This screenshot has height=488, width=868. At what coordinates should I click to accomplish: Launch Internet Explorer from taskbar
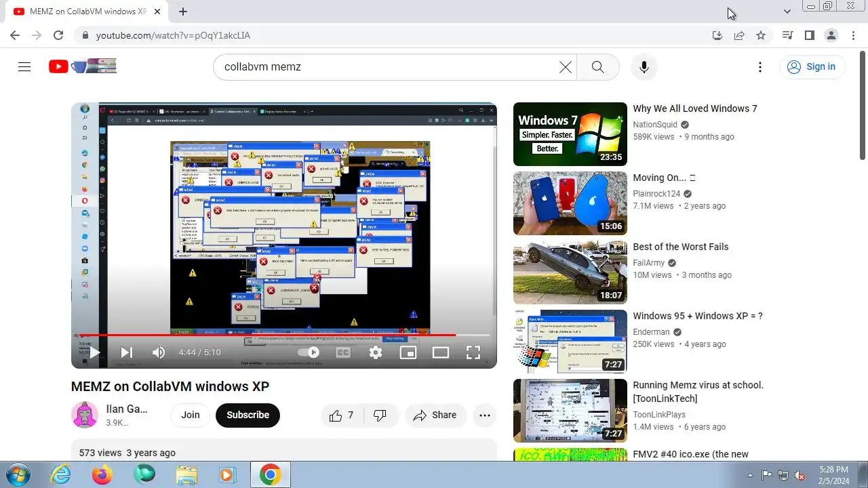pos(61,475)
